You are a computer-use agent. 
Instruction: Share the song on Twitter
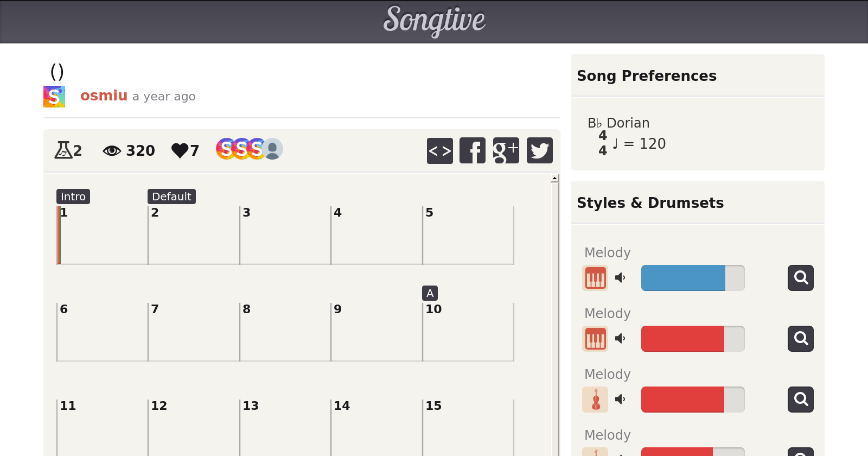[x=539, y=150]
